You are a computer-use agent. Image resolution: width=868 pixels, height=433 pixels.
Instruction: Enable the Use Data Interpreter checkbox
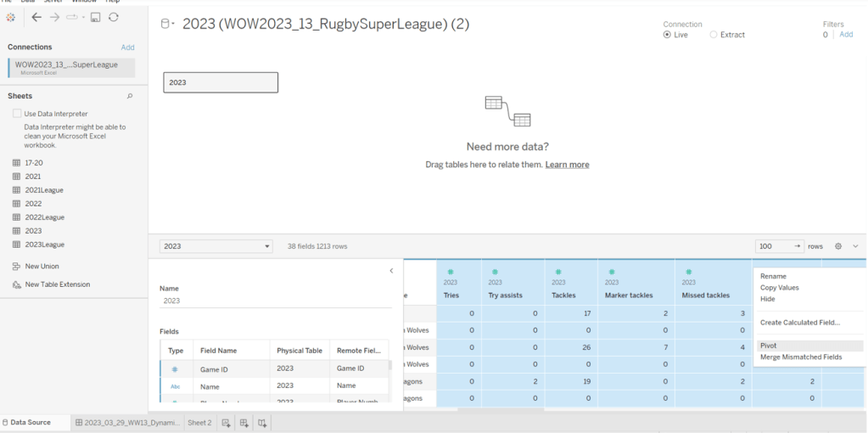[17, 114]
